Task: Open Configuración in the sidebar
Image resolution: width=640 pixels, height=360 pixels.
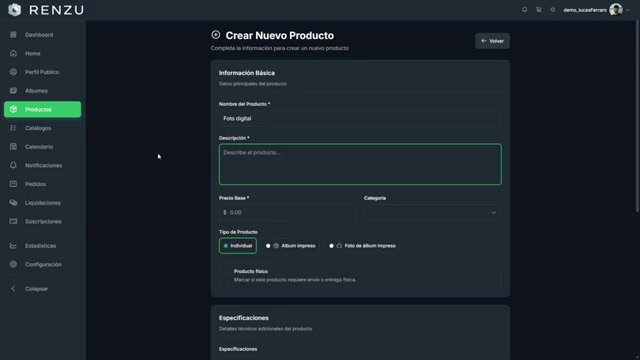Action: 42,264
